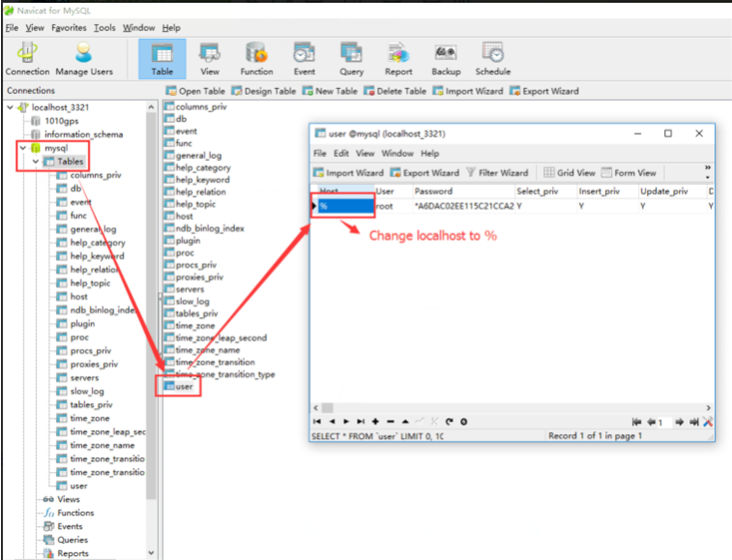Click the page number field in navigation bar
The image size is (732, 560).
point(664,422)
